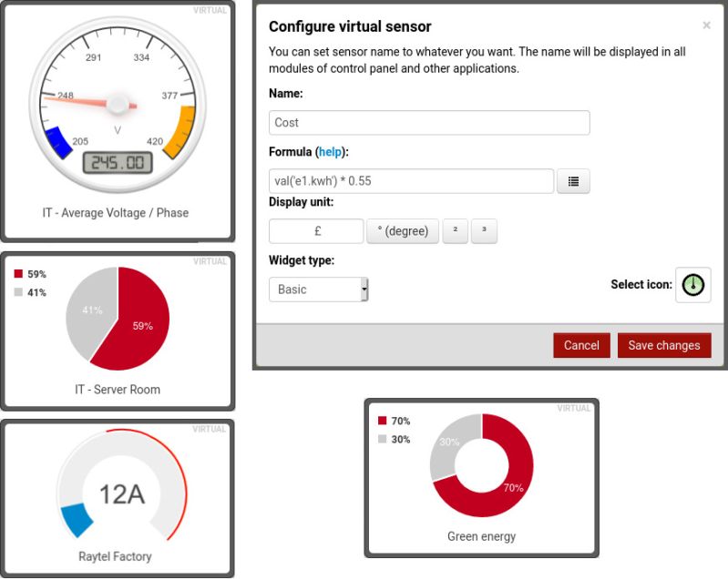Screen dimensions: 728x579
Task: Click the 245.00 digital voltage readout
Action: click(x=118, y=163)
